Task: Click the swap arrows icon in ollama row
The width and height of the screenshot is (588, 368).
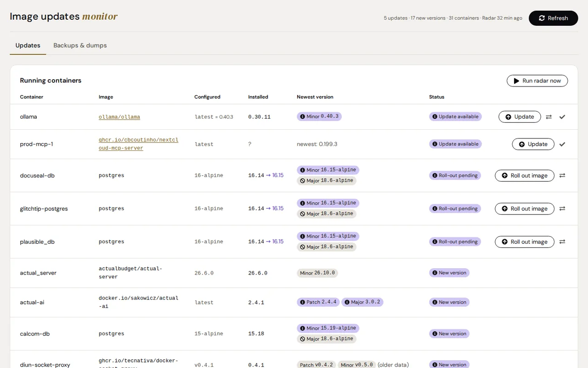Action: [x=548, y=117]
